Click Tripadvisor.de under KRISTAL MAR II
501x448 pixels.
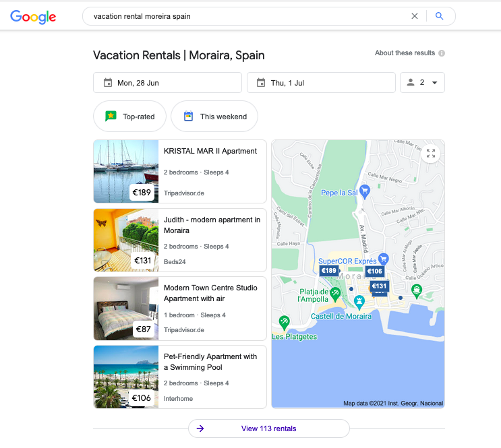(x=183, y=193)
